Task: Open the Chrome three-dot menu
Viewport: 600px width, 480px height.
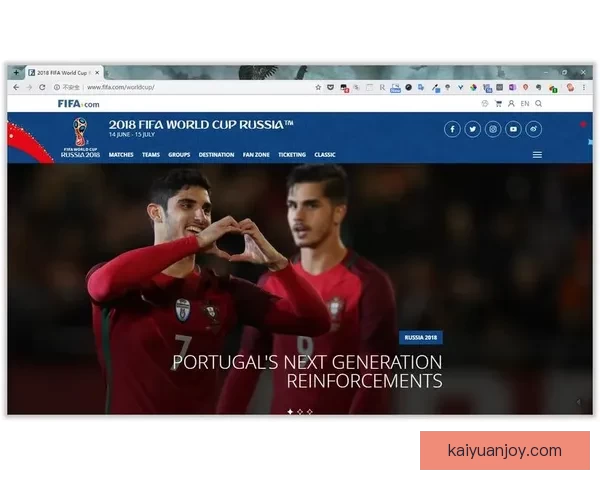Action: [584, 87]
